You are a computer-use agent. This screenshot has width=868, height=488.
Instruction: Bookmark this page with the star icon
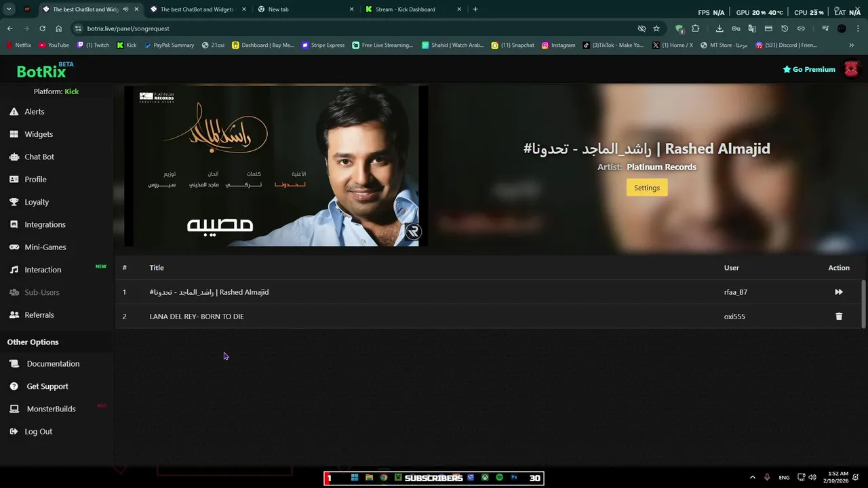click(656, 28)
